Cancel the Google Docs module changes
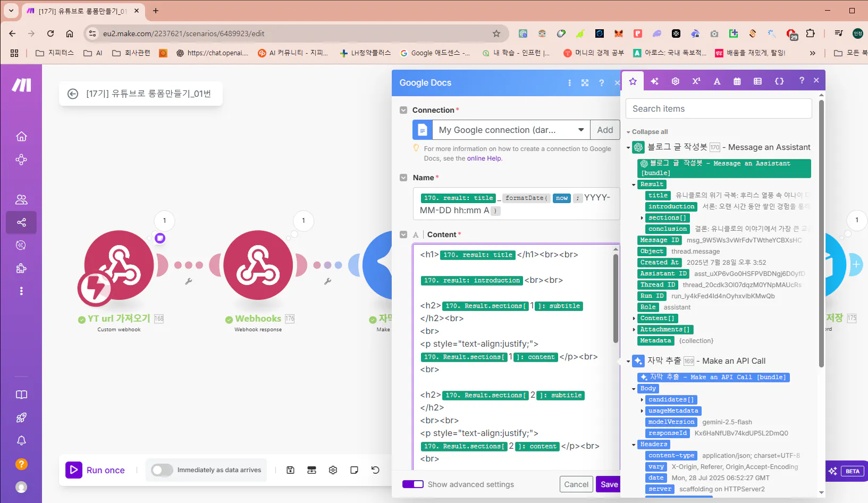Viewport: 868px width, 503px height. (x=576, y=484)
